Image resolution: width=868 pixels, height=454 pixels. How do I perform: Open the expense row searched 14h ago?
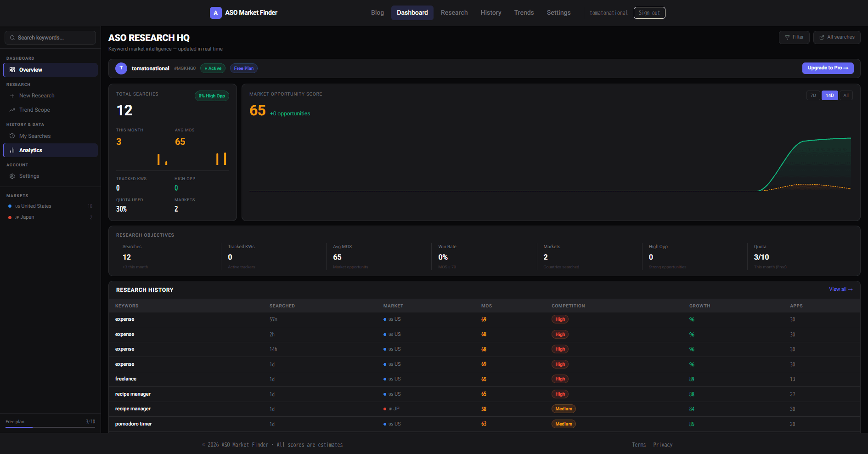(484, 349)
